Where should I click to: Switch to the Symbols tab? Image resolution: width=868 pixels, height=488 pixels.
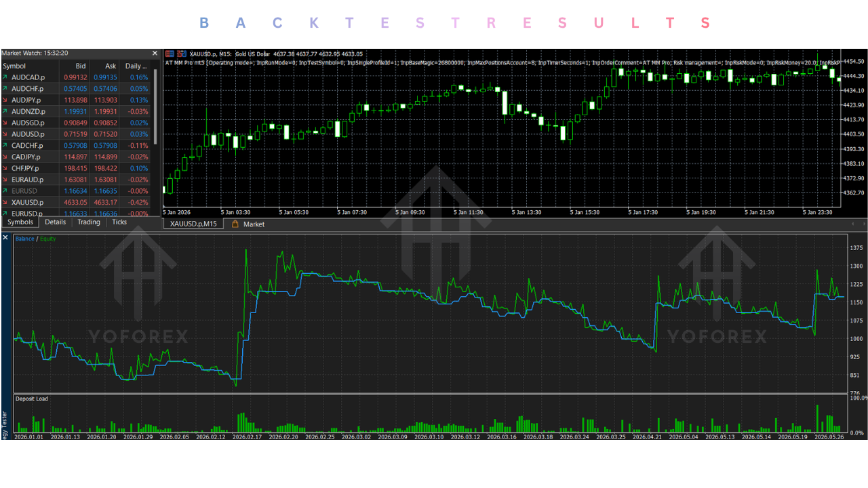(20, 222)
